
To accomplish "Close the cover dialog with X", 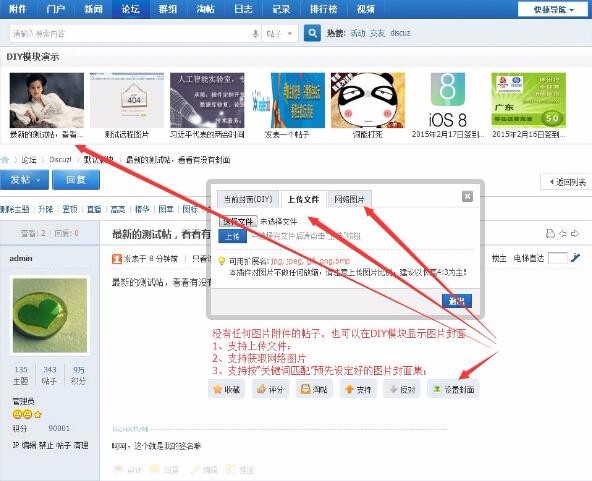I will point(467,196).
